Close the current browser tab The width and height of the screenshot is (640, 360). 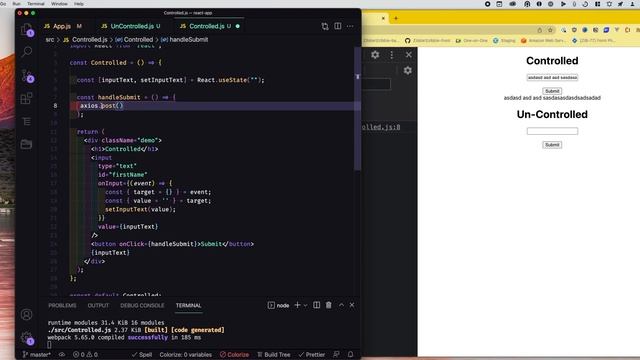click(x=383, y=18)
